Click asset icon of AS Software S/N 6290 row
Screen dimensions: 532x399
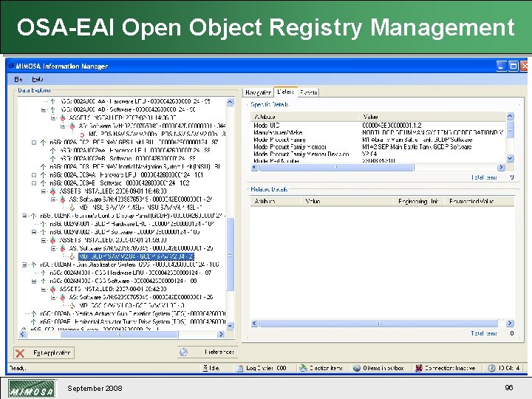pos(63,297)
